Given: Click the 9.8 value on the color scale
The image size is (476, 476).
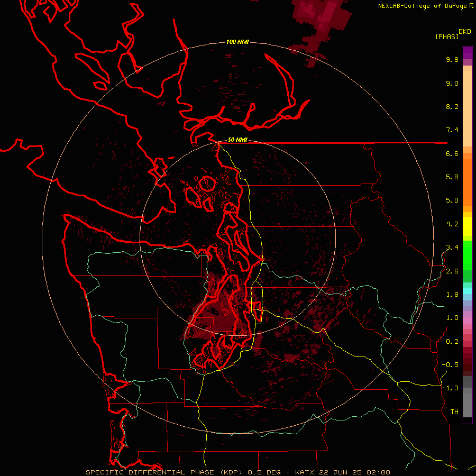Looking at the screenshot, I should tap(452, 60).
